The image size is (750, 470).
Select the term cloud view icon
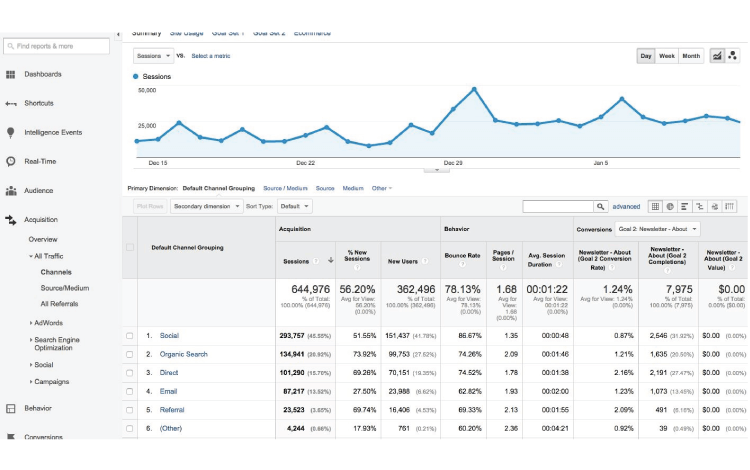pos(715,207)
